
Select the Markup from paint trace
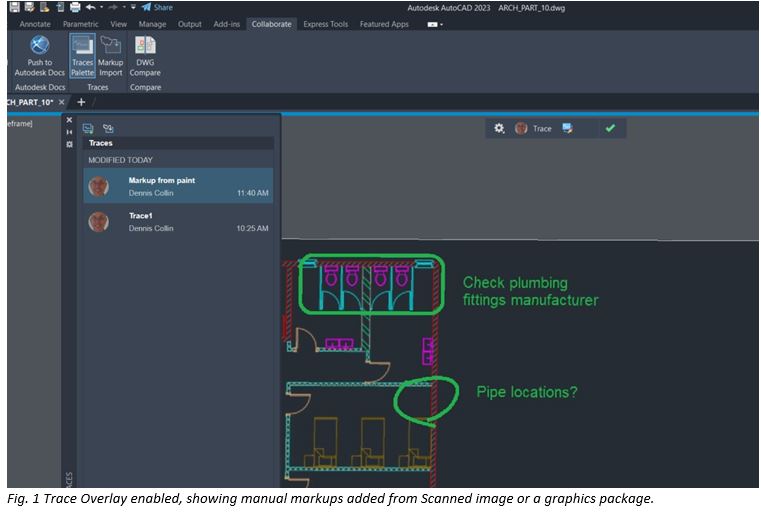click(x=178, y=186)
